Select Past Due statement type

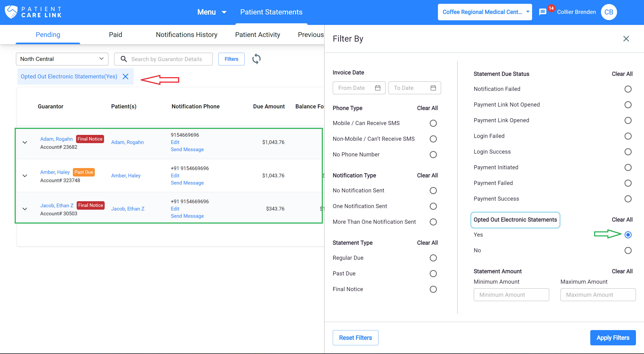coord(433,274)
